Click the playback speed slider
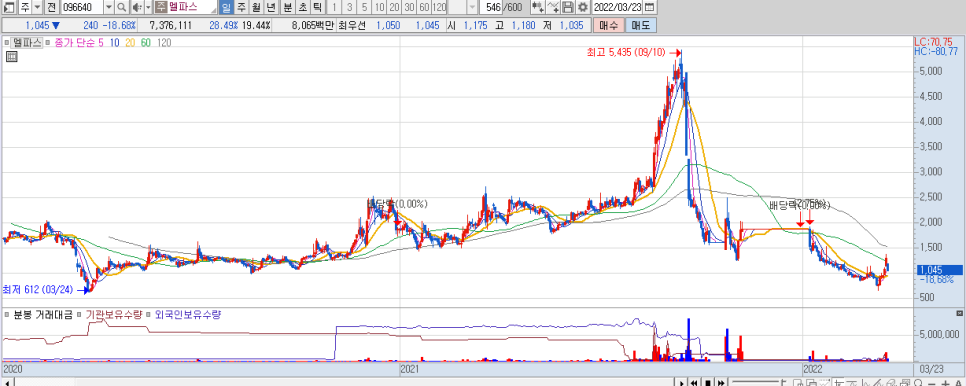The width and height of the screenshot is (966, 386). pos(760,382)
